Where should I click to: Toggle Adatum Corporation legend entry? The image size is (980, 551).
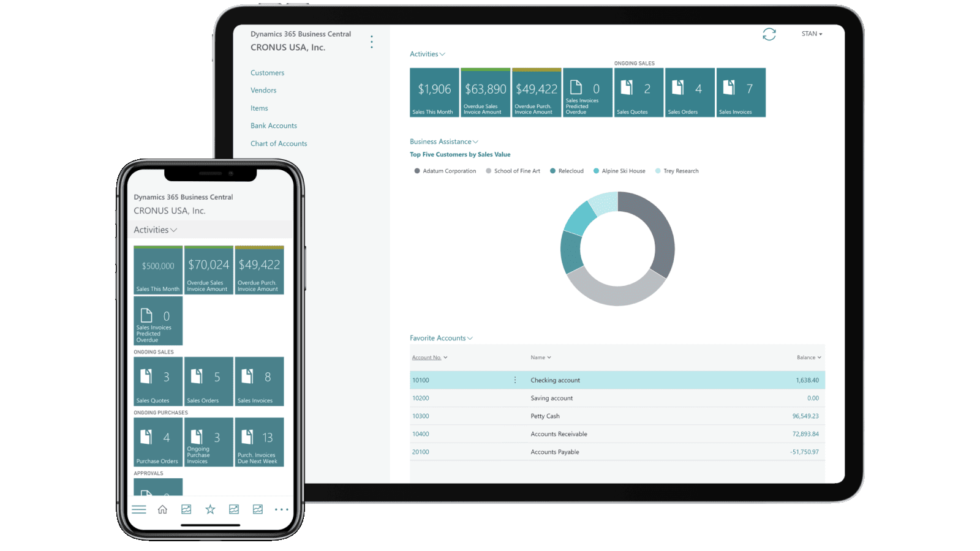point(445,171)
